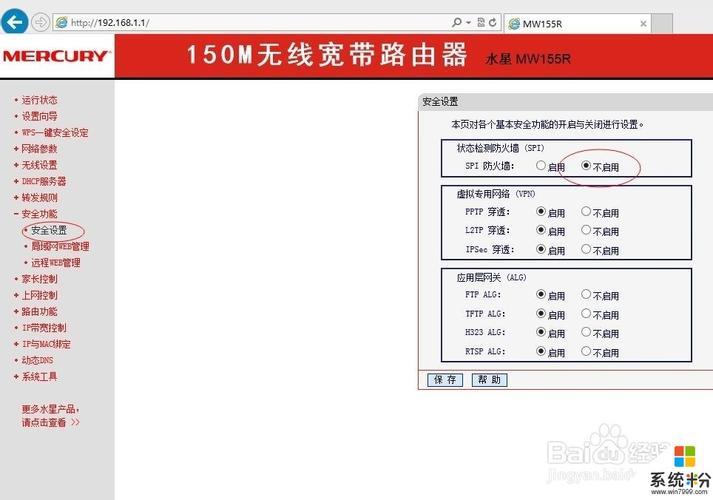Disable TFTP ALG radio button
713x500 pixels.
click(586, 314)
